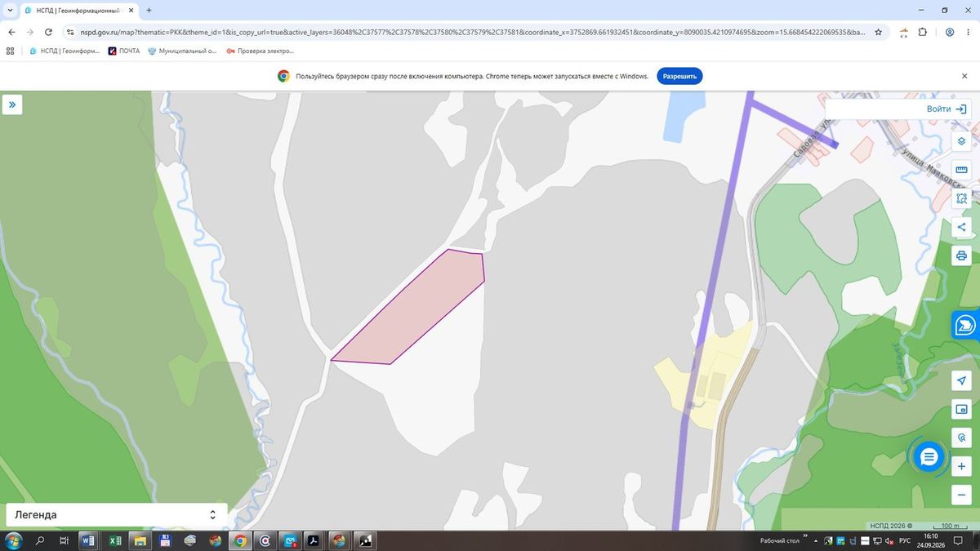Reload the page in Chrome
Image resolution: width=980 pixels, height=551 pixels.
[48, 33]
